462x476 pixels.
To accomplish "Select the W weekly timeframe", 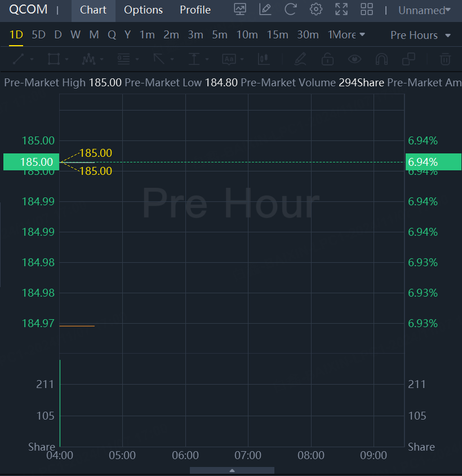I will pos(75,34).
